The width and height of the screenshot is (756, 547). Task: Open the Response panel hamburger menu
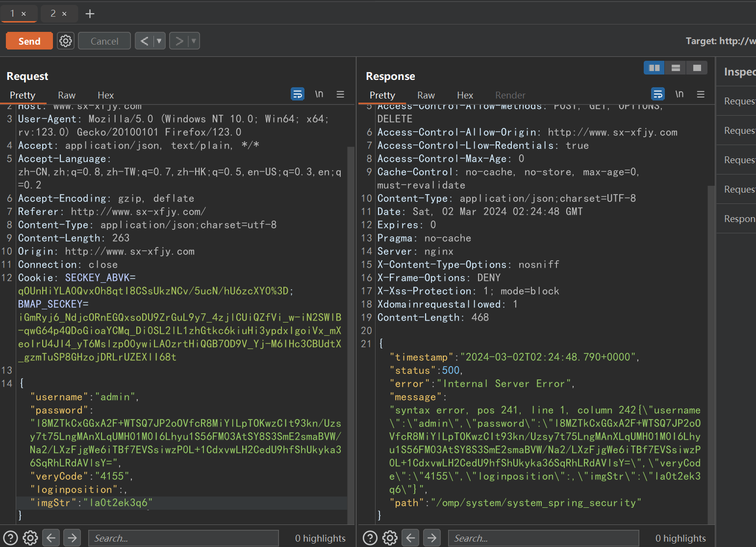click(701, 94)
